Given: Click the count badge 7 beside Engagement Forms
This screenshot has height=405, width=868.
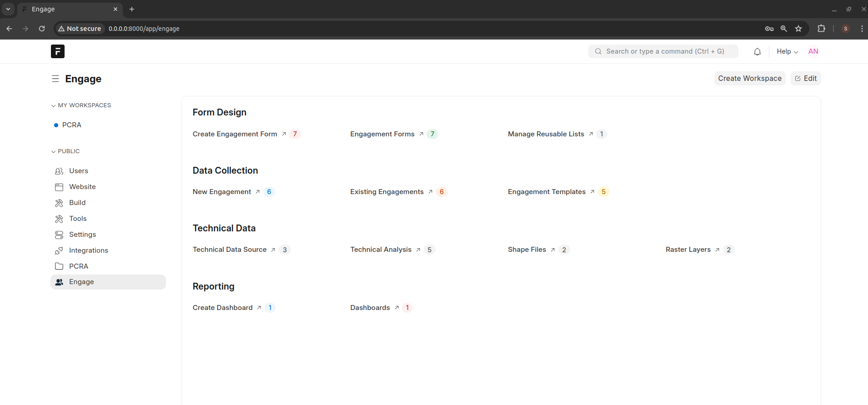Looking at the screenshot, I should click(432, 134).
